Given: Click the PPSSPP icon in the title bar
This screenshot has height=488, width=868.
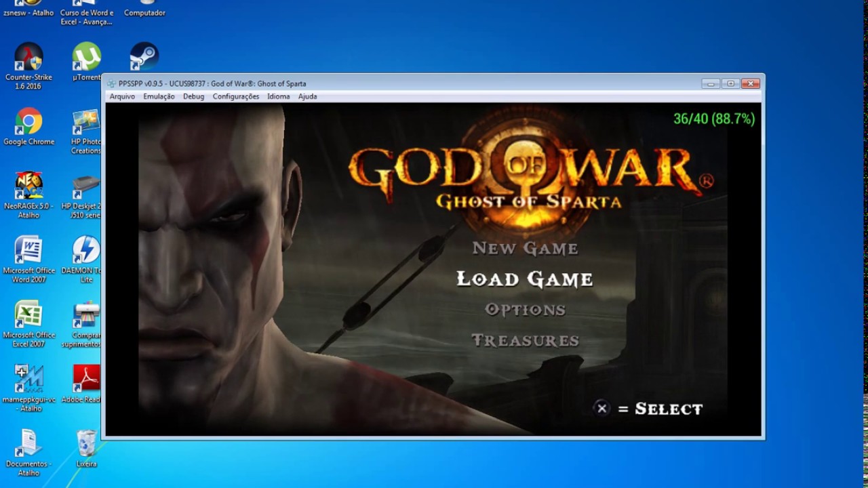Looking at the screenshot, I should click(112, 83).
